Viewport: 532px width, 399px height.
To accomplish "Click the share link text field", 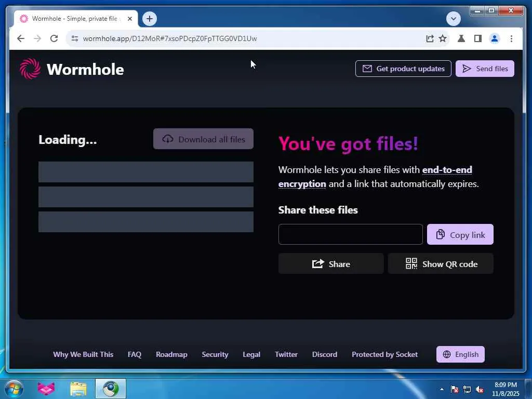I will point(351,234).
